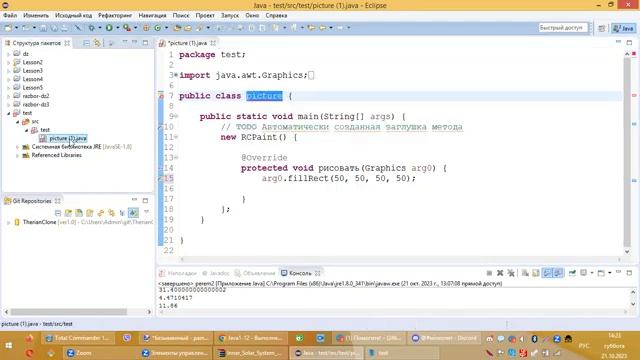Open the Справка menu

click(x=276, y=16)
